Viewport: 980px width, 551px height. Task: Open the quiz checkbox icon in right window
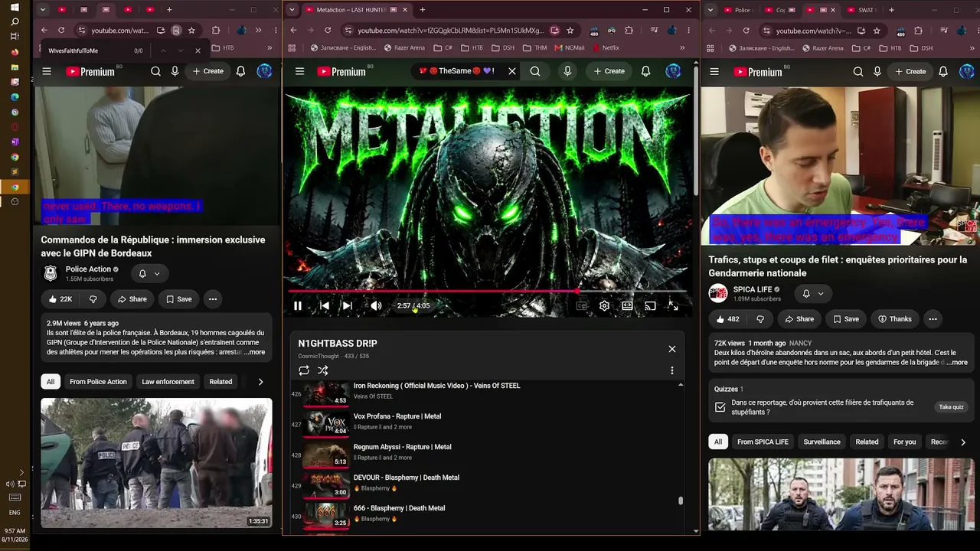point(720,407)
